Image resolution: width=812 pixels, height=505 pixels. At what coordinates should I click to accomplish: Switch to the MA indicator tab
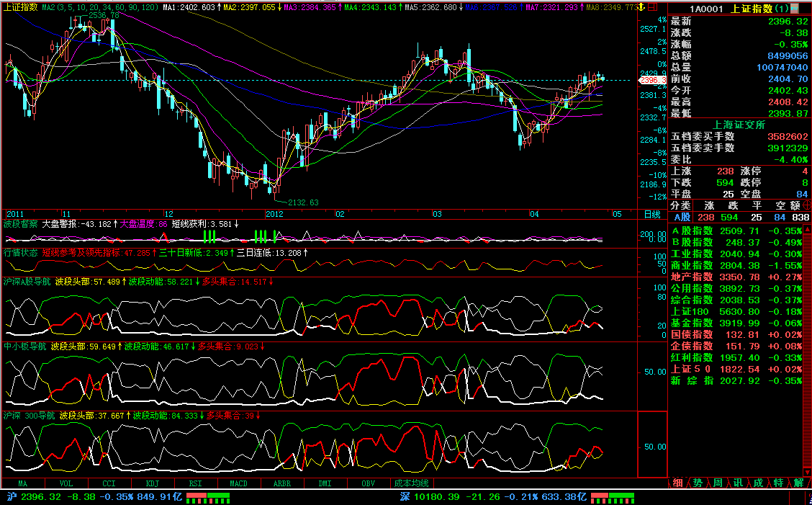23,483
